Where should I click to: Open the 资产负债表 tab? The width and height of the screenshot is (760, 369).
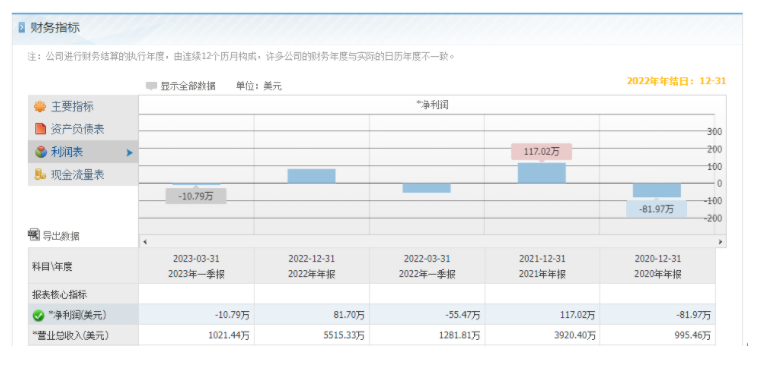pyautogui.click(x=83, y=129)
